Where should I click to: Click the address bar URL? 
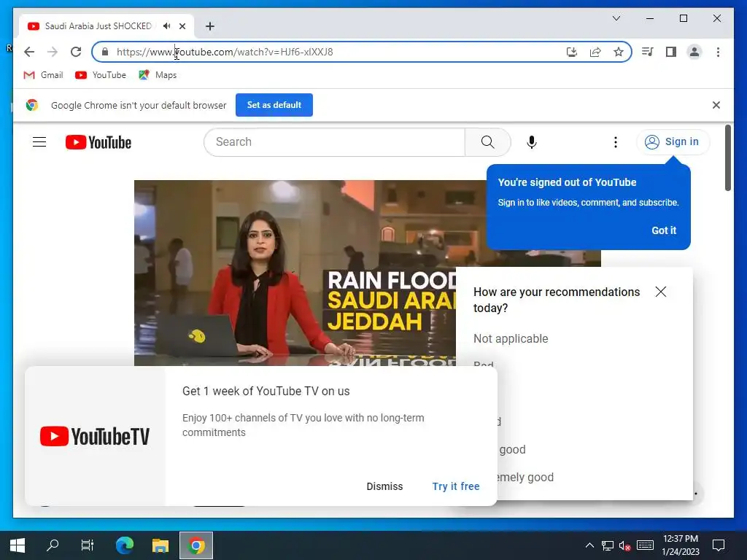[225, 52]
